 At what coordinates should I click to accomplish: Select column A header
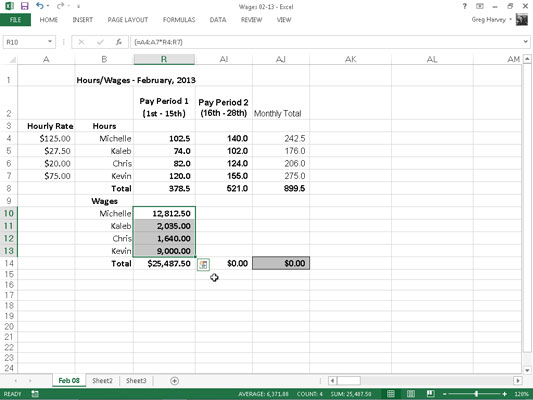pyautogui.click(x=46, y=59)
